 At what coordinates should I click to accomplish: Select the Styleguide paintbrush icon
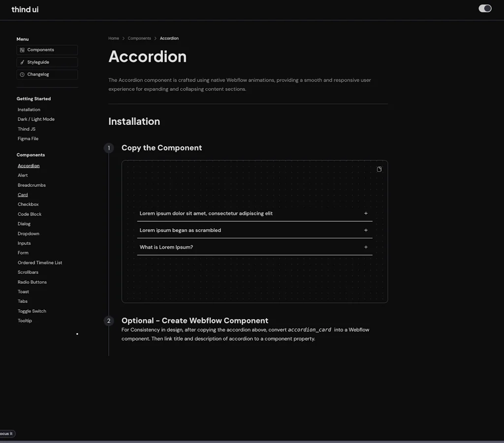click(x=22, y=62)
